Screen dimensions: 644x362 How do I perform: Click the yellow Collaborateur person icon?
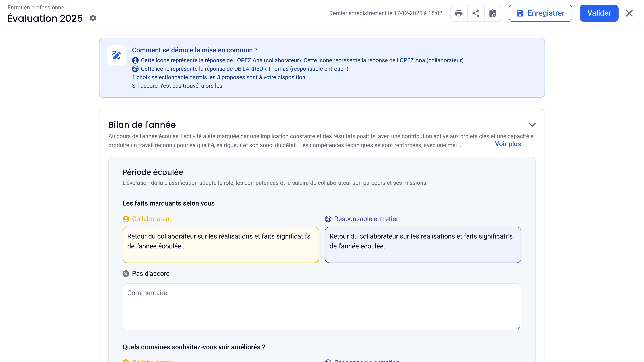126,219
